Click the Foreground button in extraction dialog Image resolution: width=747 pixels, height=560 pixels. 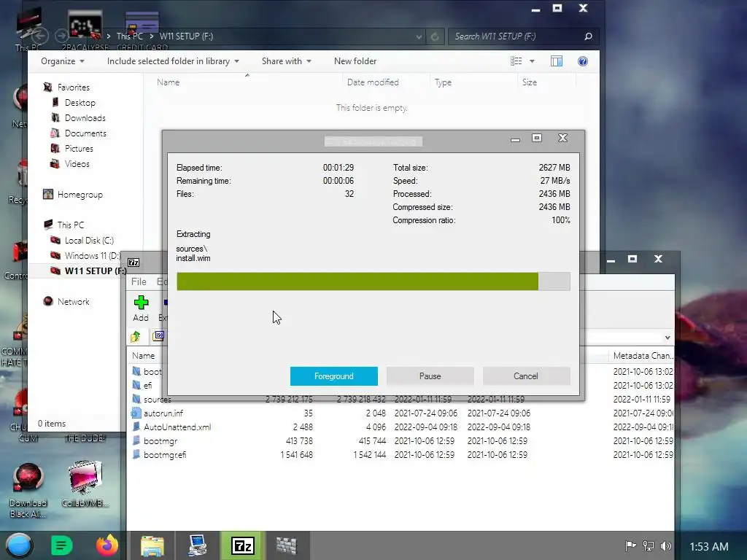pyautogui.click(x=333, y=376)
